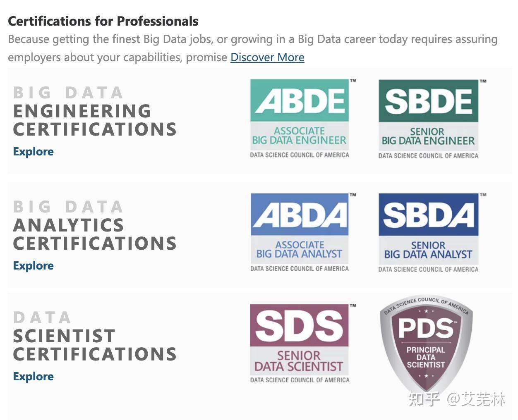Viewport: 518px width, 420px height.
Task: Click the Big Data Analytics Certifications heading
Action: pyautogui.click(x=95, y=225)
